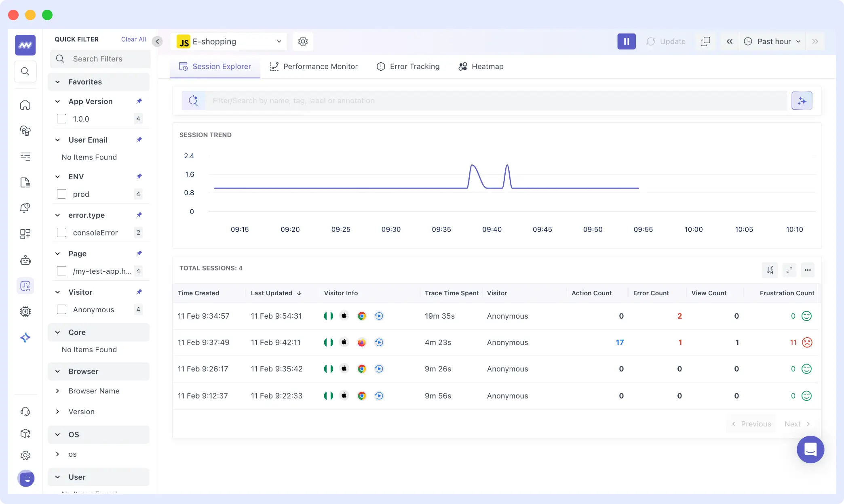Open the Past hour time range dropdown

(x=772, y=41)
